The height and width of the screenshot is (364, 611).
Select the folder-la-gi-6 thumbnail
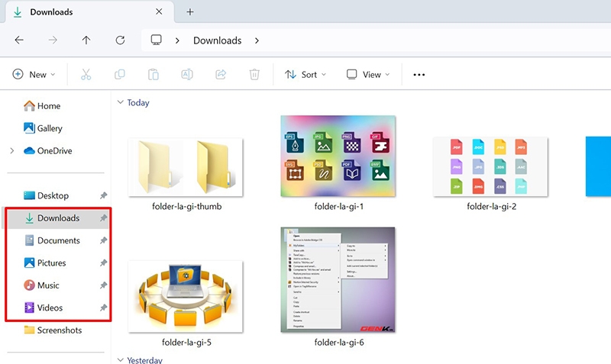click(x=338, y=279)
